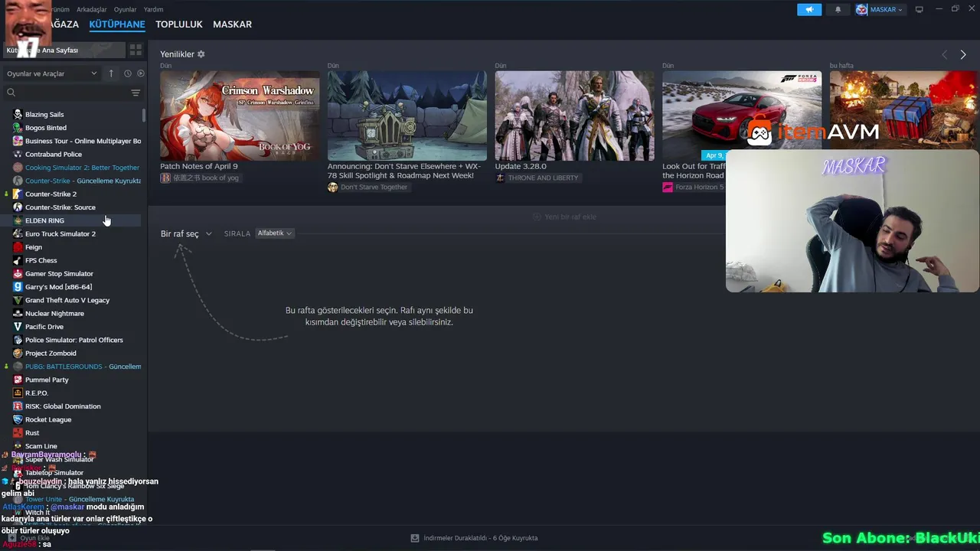
Task: Select Police Simulator: Patrol Officers
Action: pyautogui.click(x=73, y=340)
